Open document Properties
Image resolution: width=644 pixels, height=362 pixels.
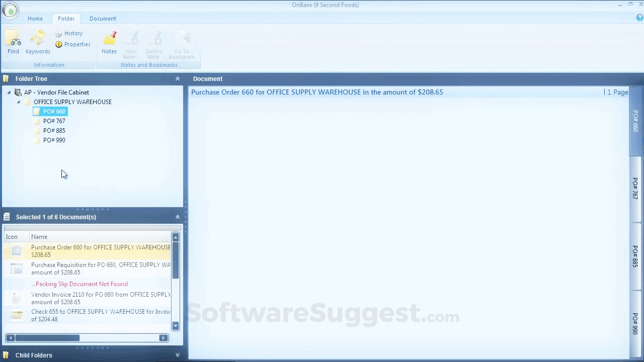coord(73,44)
